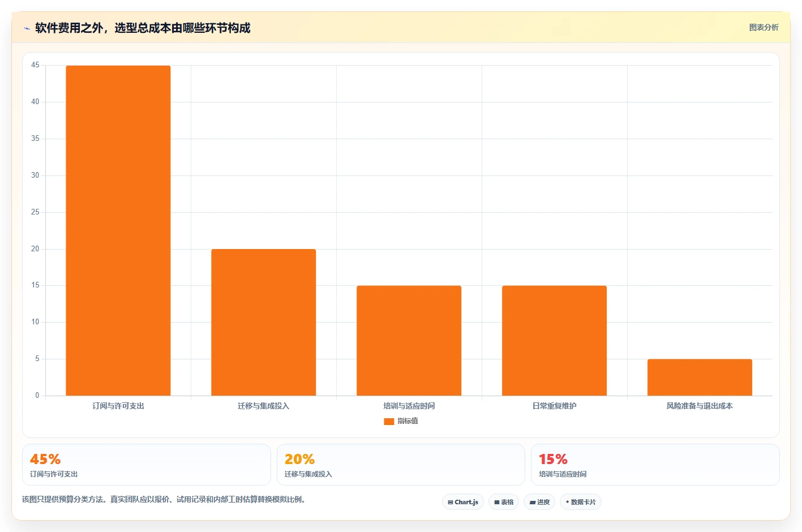The width and height of the screenshot is (802, 532).
Task: Click the 订阅与许可支出 stat card caption
Action: (54, 474)
